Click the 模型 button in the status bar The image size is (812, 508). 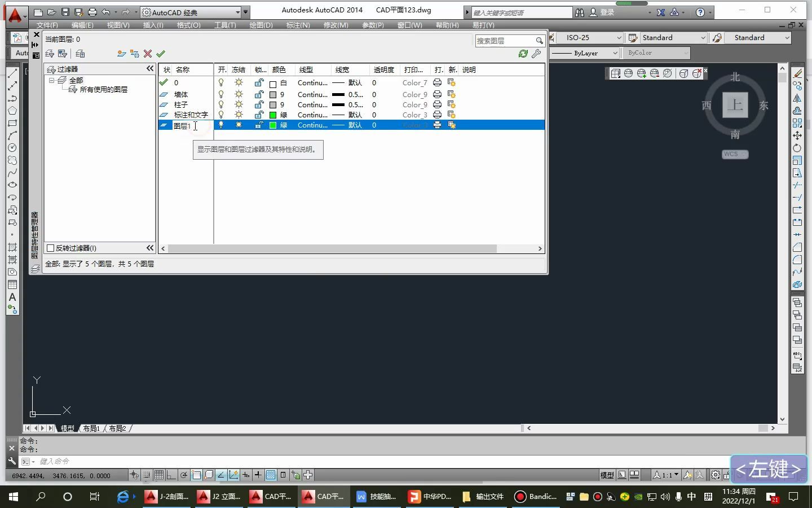pyautogui.click(x=607, y=475)
